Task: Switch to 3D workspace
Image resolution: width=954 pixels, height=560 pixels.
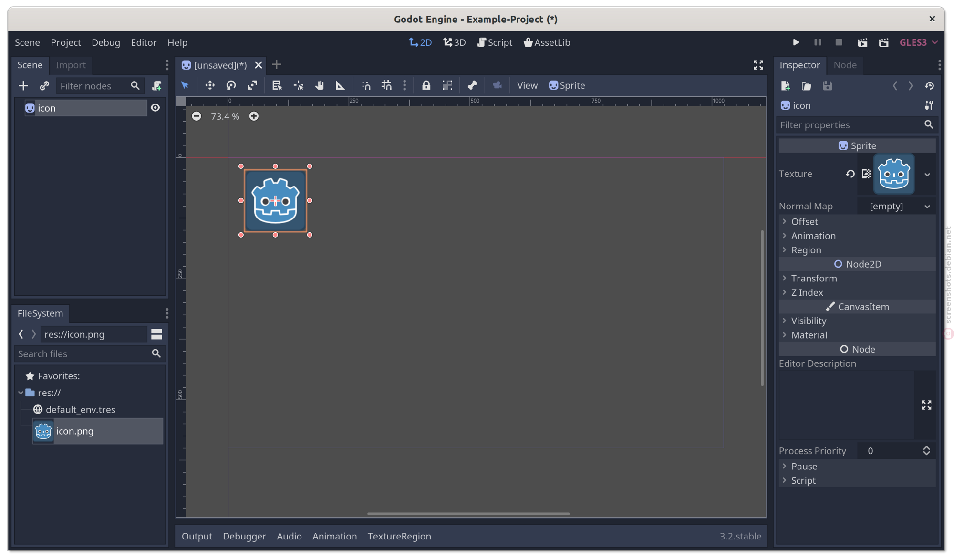Action: 454,42
